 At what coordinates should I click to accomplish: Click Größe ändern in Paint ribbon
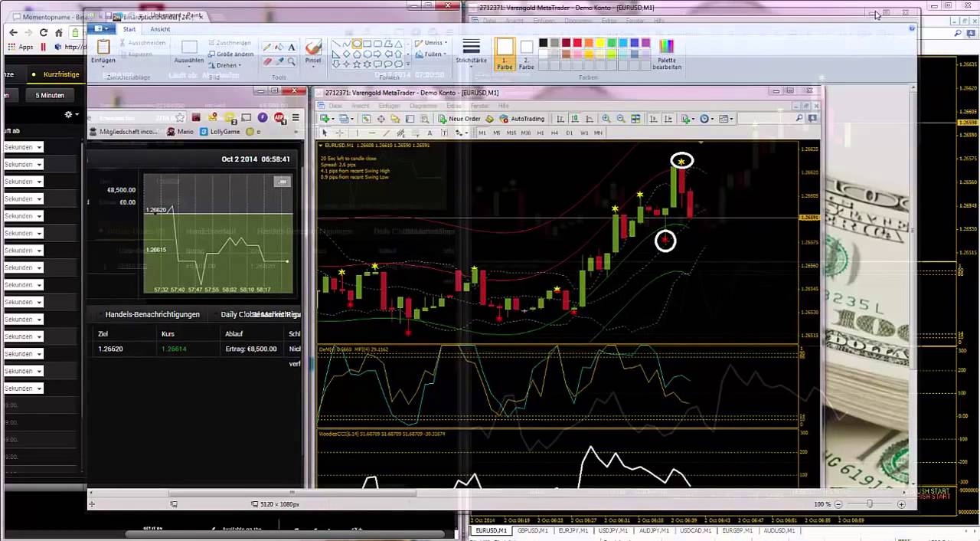[230, 54]
